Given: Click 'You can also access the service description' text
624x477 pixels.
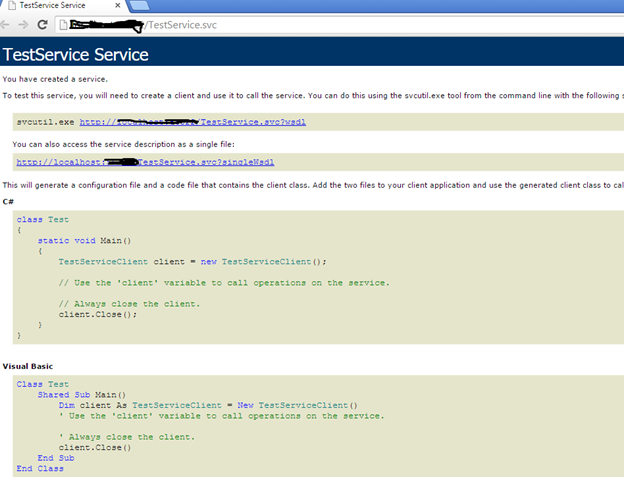Looking at the screenshot, I should 123,144.
